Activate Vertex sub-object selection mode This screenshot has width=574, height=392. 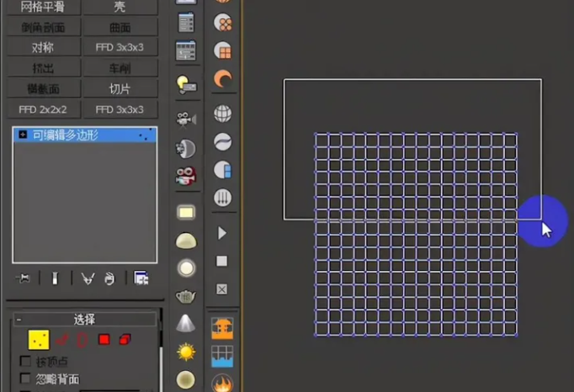(x=39, y=340)
